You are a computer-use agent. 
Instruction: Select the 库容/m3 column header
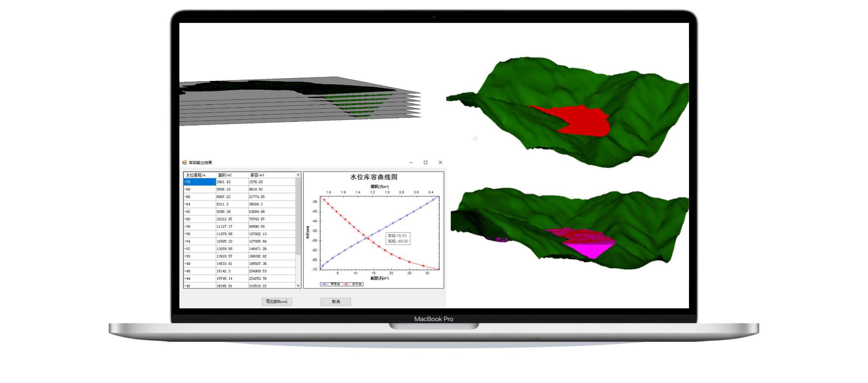click(x=272, y=175)
